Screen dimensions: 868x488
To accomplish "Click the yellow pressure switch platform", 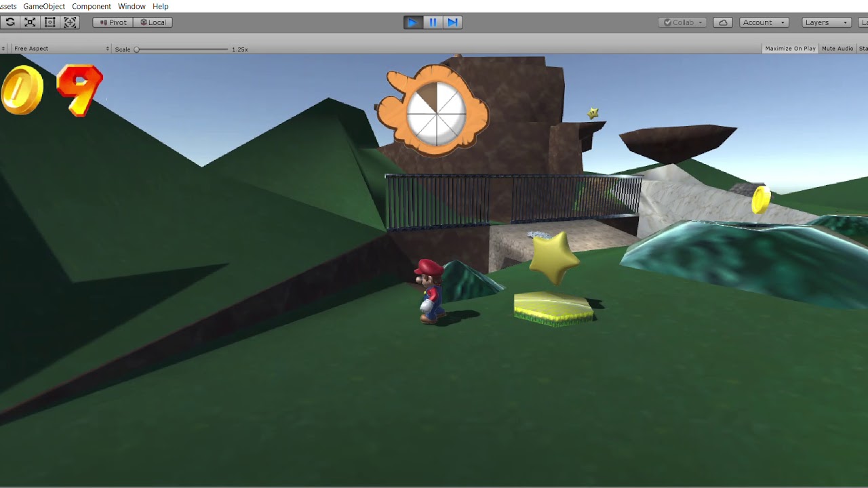I will 553,308.
